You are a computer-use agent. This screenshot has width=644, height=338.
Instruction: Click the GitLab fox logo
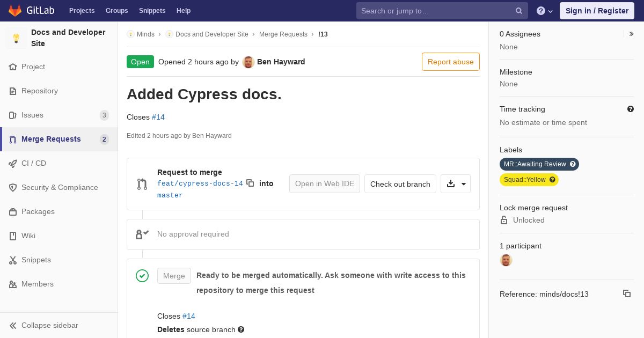[15, 11]
